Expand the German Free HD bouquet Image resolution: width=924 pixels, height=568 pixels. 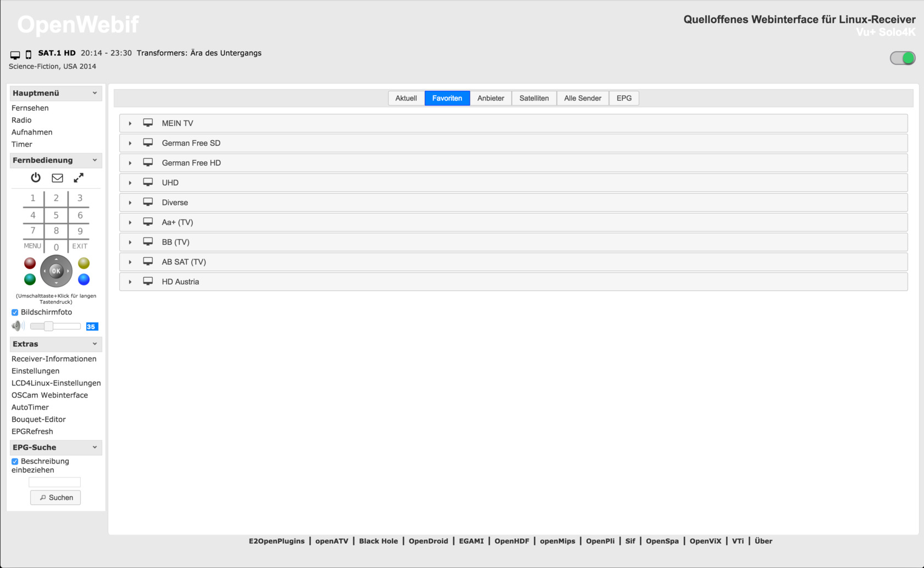(x=130, y=163)
